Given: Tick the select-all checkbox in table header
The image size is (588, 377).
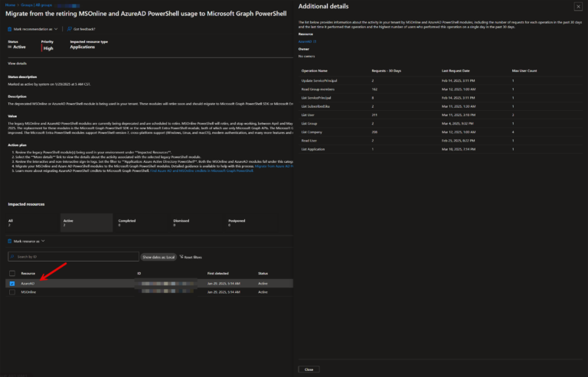Looking at the screenshot, I should pyautogui.click(x=12, y=273).
